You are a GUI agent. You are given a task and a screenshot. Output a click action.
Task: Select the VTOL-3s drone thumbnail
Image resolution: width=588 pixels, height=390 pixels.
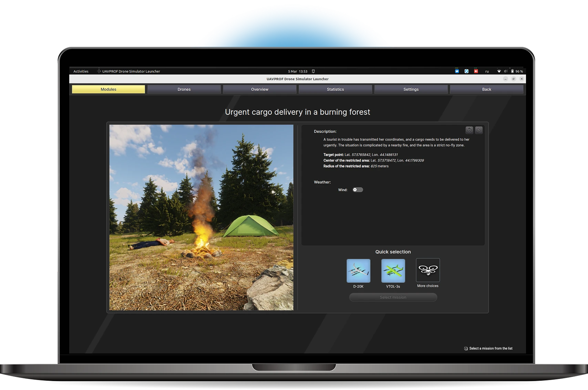click(393, 271)
